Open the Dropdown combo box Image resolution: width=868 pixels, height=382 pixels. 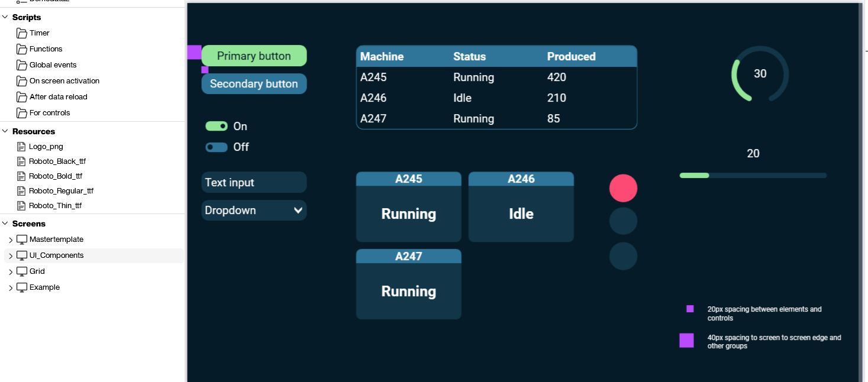pos(254,210)
